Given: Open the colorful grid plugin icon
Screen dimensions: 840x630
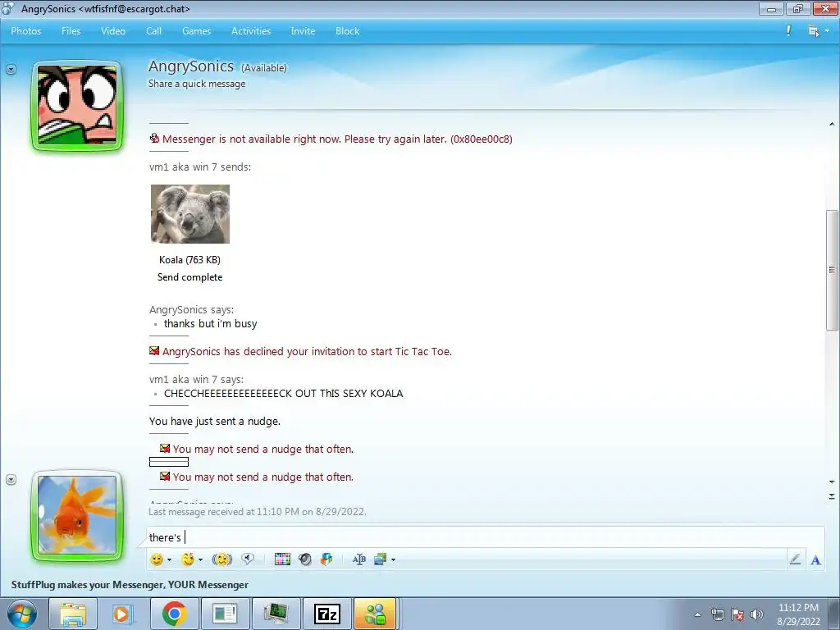Looking at the screenshot, I should tap(282, 559).
